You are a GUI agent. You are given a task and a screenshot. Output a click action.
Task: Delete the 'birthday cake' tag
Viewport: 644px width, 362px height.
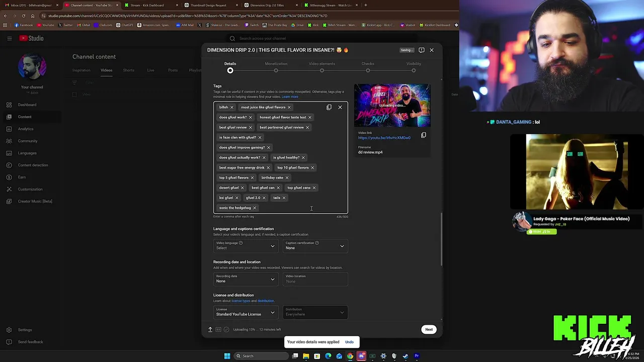287,177
